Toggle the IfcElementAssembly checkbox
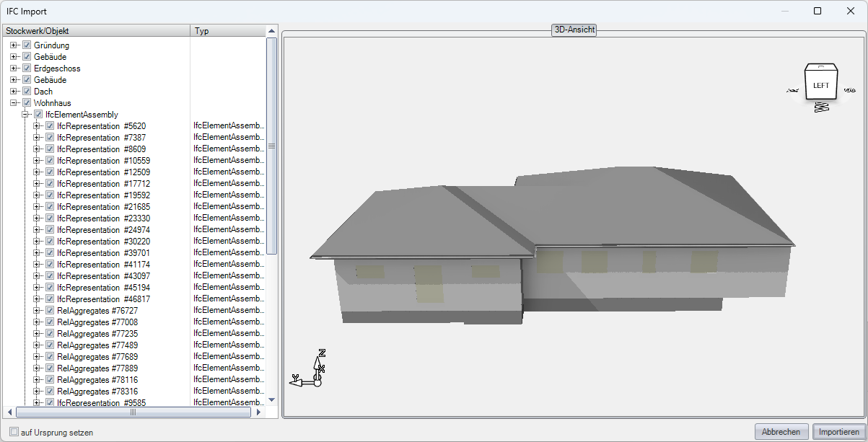Image resolution: width=868 pixels, height=442 pixels. 38,115
